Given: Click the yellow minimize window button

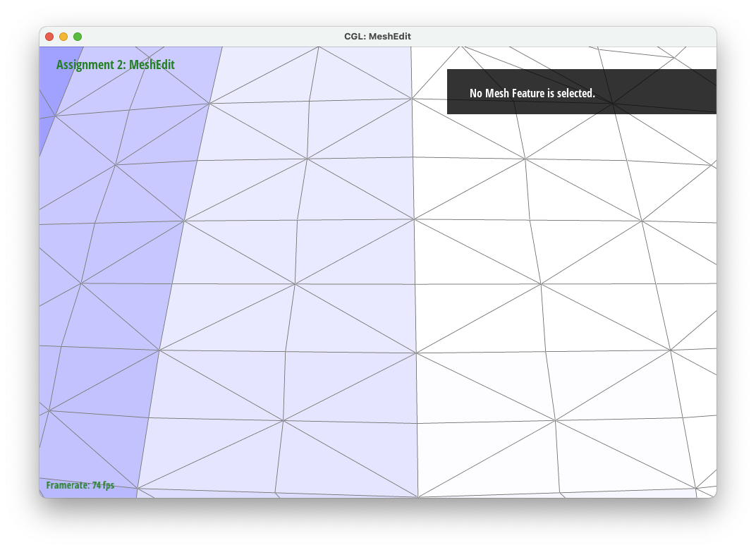Looking at the screenshot, I should (63, 37).
